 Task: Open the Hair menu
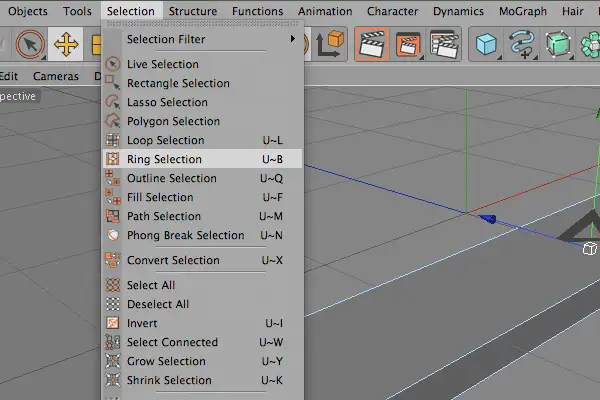(x=573, y=11)
